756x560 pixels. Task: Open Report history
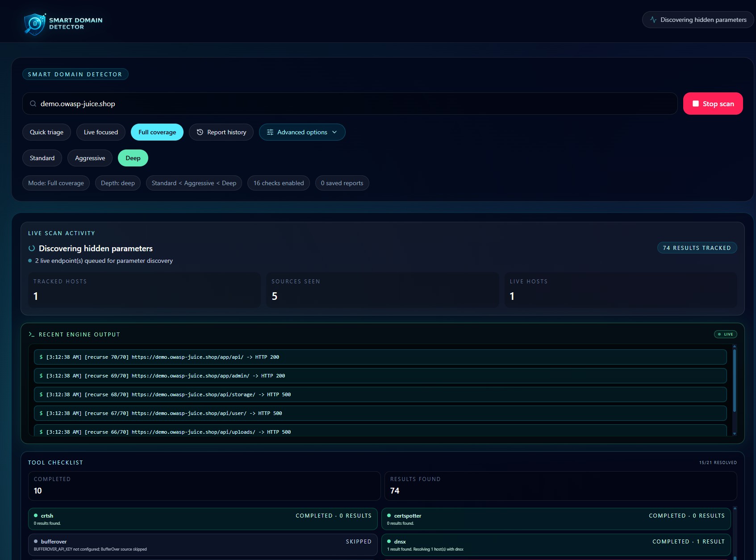point(221,132)
